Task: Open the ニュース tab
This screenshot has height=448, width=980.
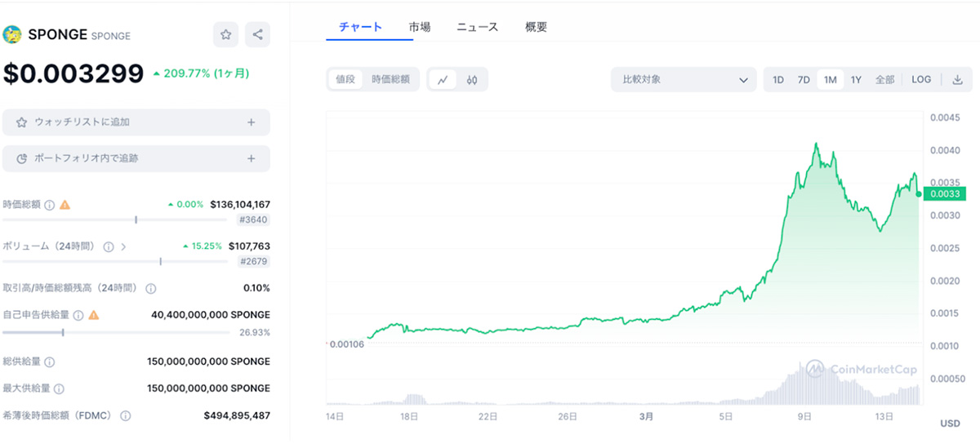Action: click(x=477, y=27)
